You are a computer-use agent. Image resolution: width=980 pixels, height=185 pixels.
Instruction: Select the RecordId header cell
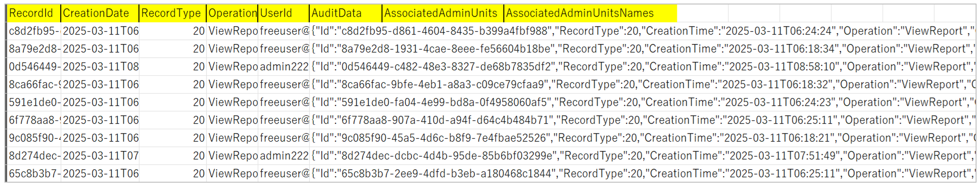[x=34, y=13]
